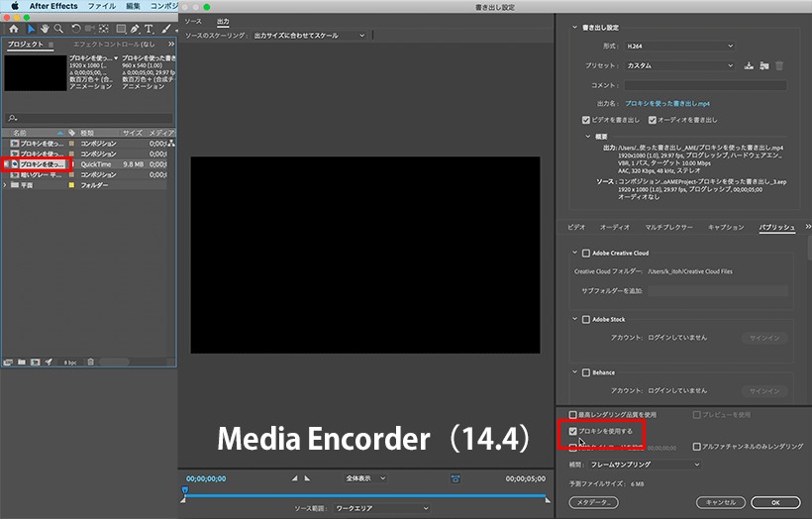Select the Brush tool
This screenshot has height=519, width=812.
pos(165,29)
